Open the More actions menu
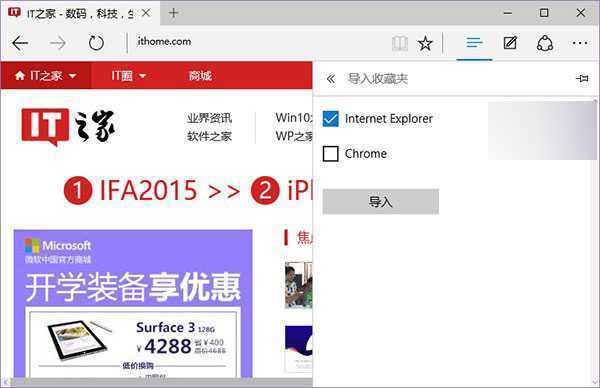Screen dimensions: 600x388 [580, 43]
